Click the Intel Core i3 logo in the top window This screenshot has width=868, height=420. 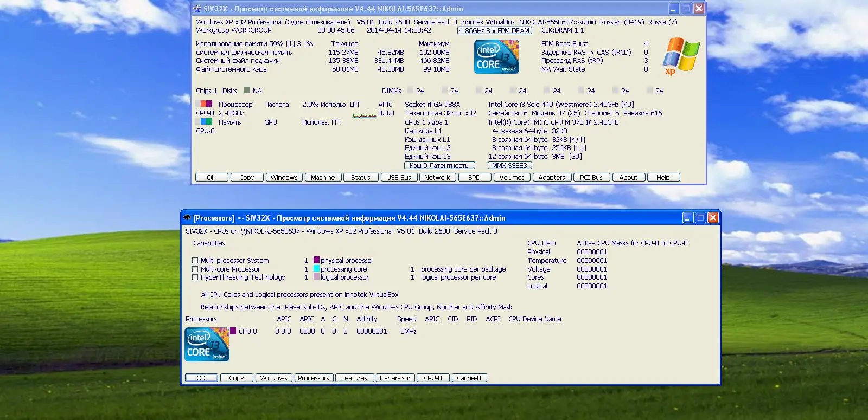496,56
